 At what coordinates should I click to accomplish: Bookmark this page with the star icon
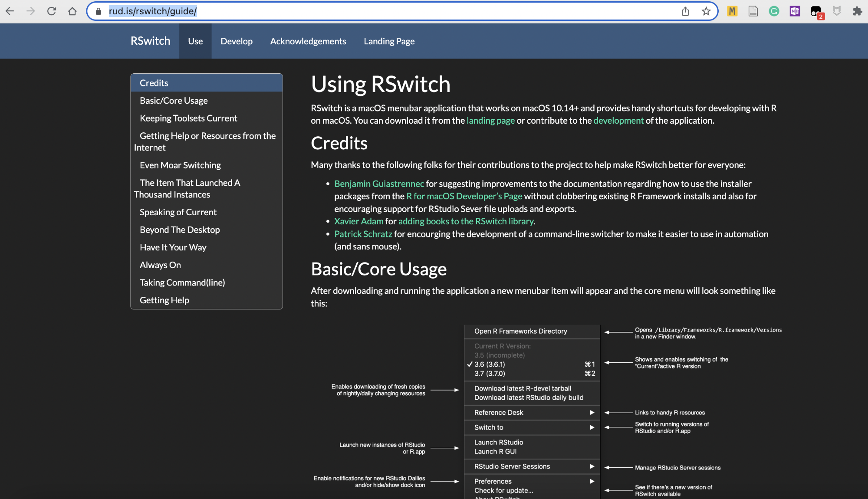pyautogui.click(x=706, y=11)
